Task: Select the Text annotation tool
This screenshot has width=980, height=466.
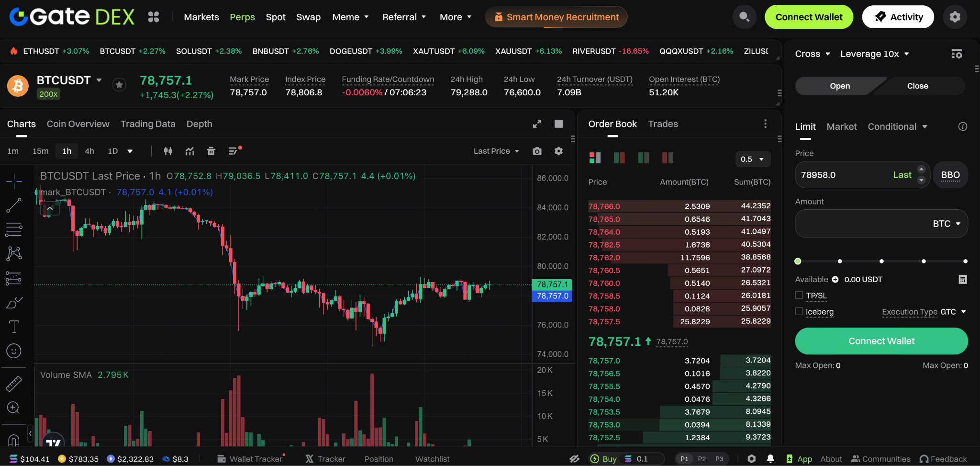Action: 14,326
